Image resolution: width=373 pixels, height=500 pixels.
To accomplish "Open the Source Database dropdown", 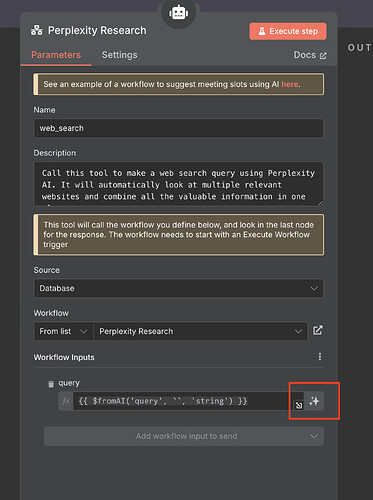I will coord(178,288).
